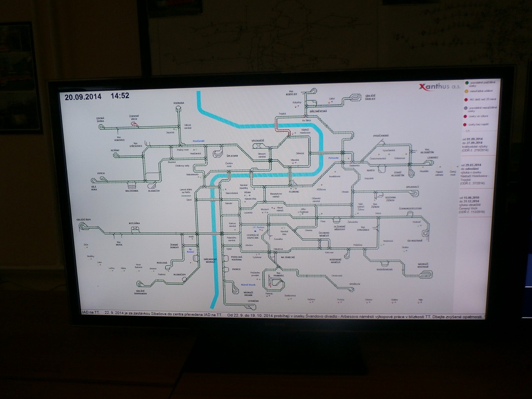The height and width of the screenshot is (399, 532).
Task: Select the Petřiny terminus loop
Action: [116, 155]
